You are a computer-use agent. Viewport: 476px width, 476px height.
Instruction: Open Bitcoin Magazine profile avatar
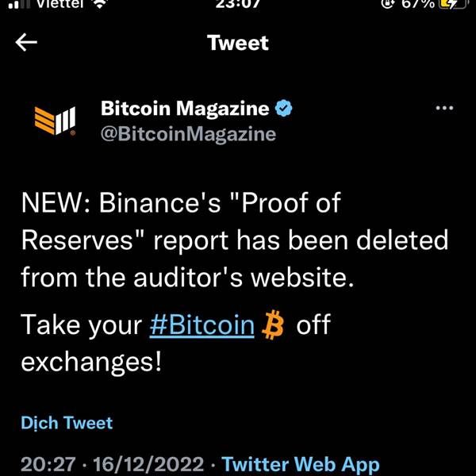click(x=55, y=121)
